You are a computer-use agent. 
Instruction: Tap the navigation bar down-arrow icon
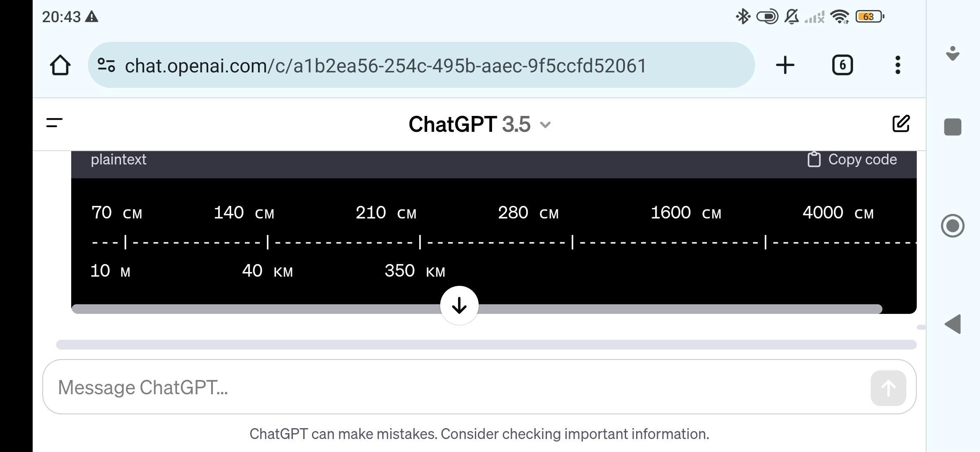point(952,53)
